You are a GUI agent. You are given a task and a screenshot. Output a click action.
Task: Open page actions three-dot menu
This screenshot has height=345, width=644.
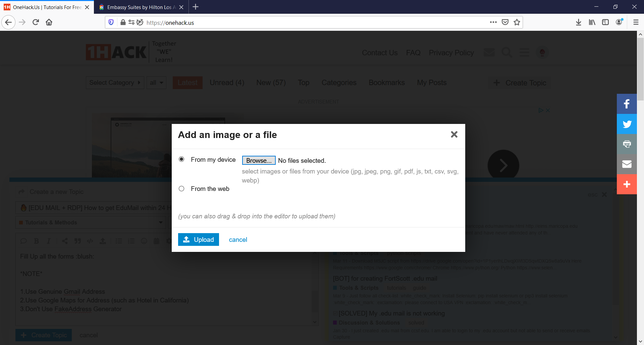(493, 22)
